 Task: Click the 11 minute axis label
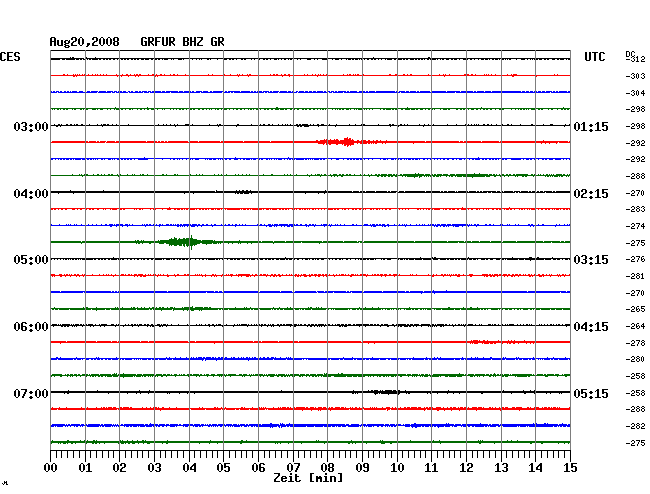click(431, 468)
